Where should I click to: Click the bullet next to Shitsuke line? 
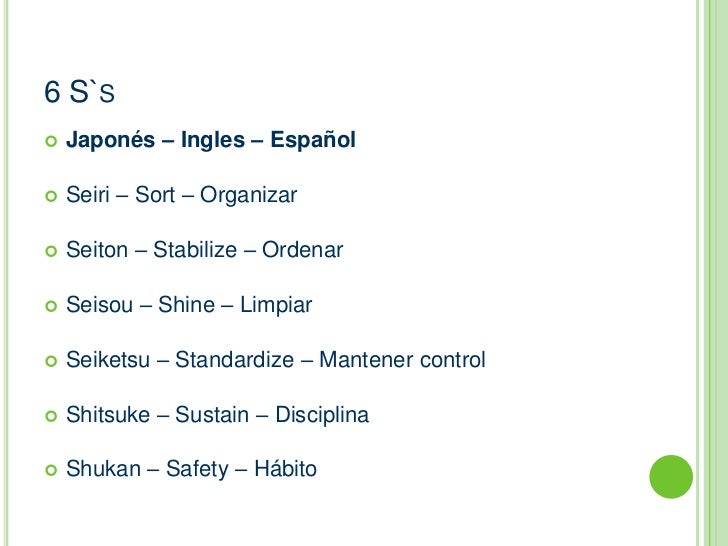[51, 416]
